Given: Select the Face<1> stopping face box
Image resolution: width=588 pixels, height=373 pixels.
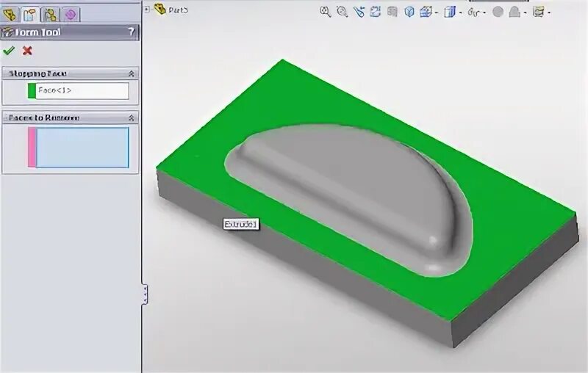Looking at the screenshot, I should pos(82,90).
